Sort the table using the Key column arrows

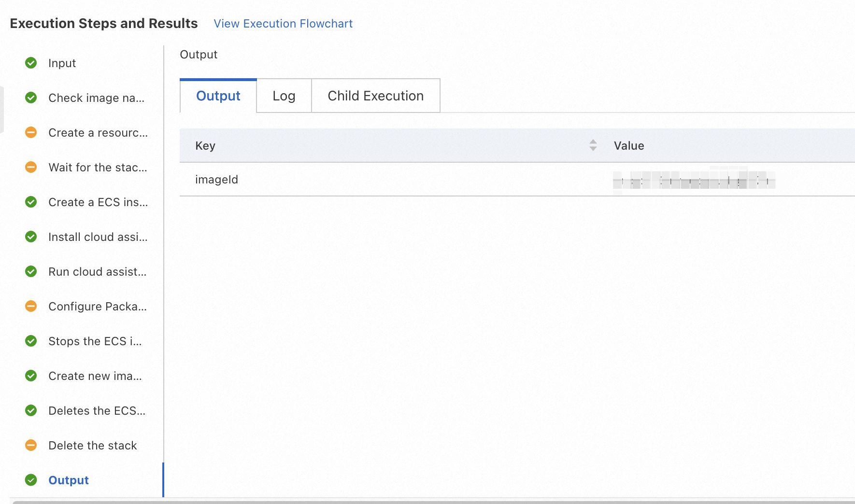[593, 145]
